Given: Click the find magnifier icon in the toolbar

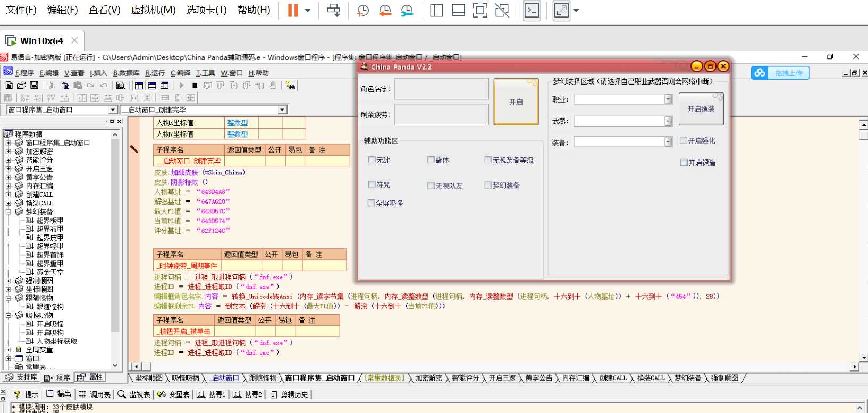Looking at the screenshot, I should [121, 85].
